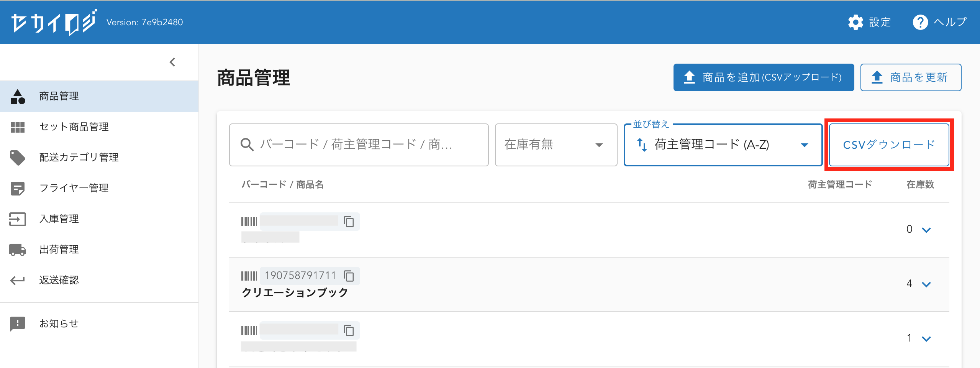Click 商品を追加 (CSVアップロード) button
Viewport: 980px width, 368px height.
click(763, 77)
